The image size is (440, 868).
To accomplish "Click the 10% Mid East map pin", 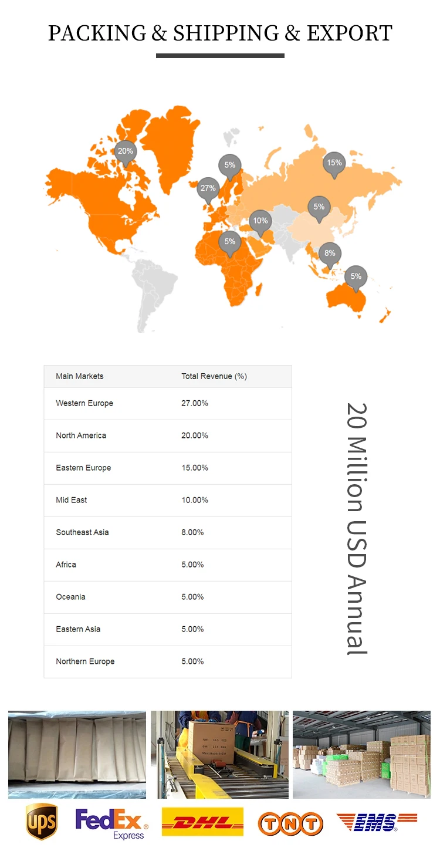I will pos(260,221).
